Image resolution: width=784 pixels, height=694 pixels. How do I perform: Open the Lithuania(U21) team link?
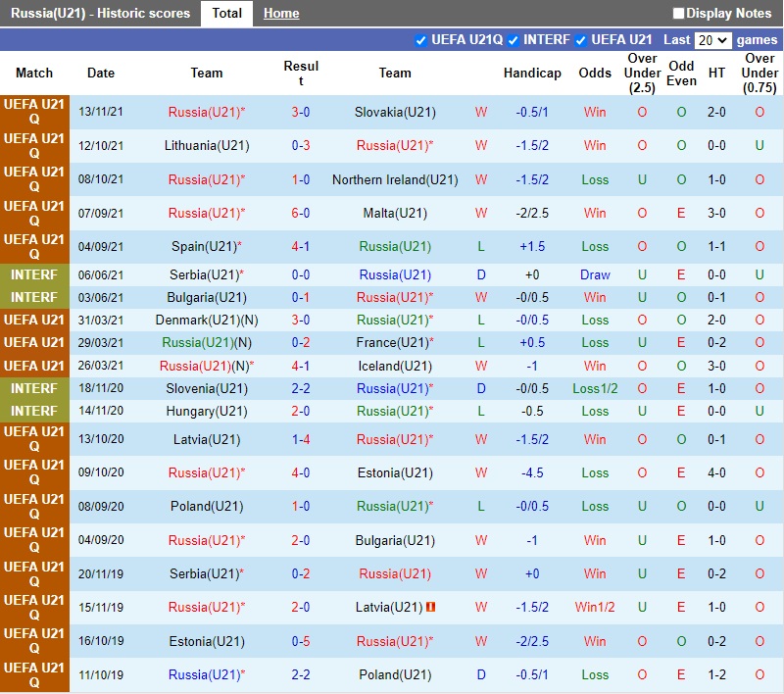[x=207, y=146]
